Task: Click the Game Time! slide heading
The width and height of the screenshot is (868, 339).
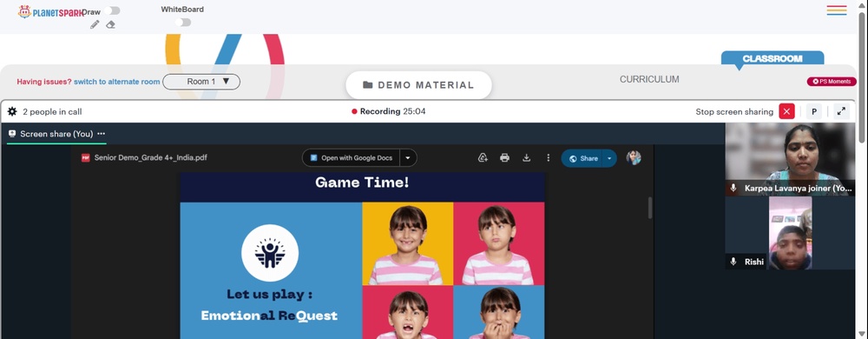Action: point(362,183)
